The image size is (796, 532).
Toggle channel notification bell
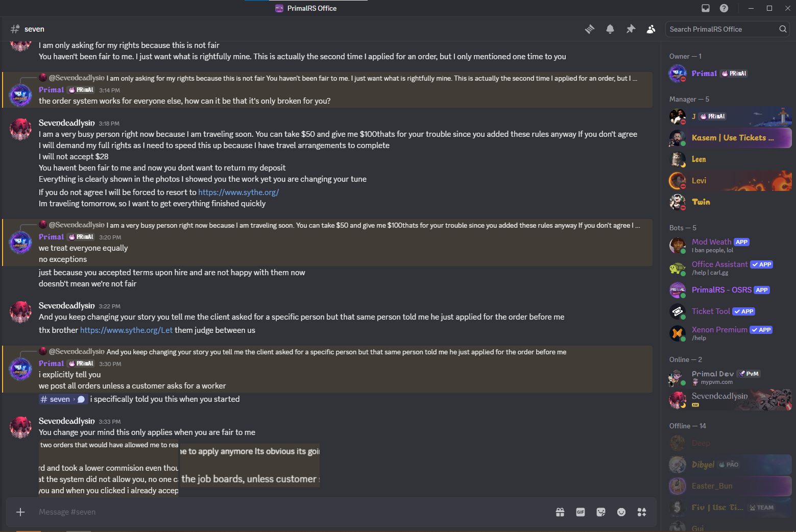(x=610, y=29)
